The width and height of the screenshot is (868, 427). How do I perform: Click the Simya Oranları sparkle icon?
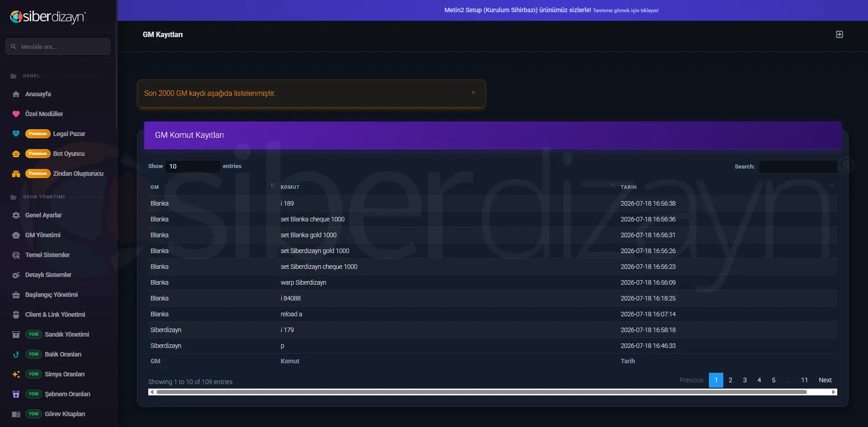click(x=16, y=374)
